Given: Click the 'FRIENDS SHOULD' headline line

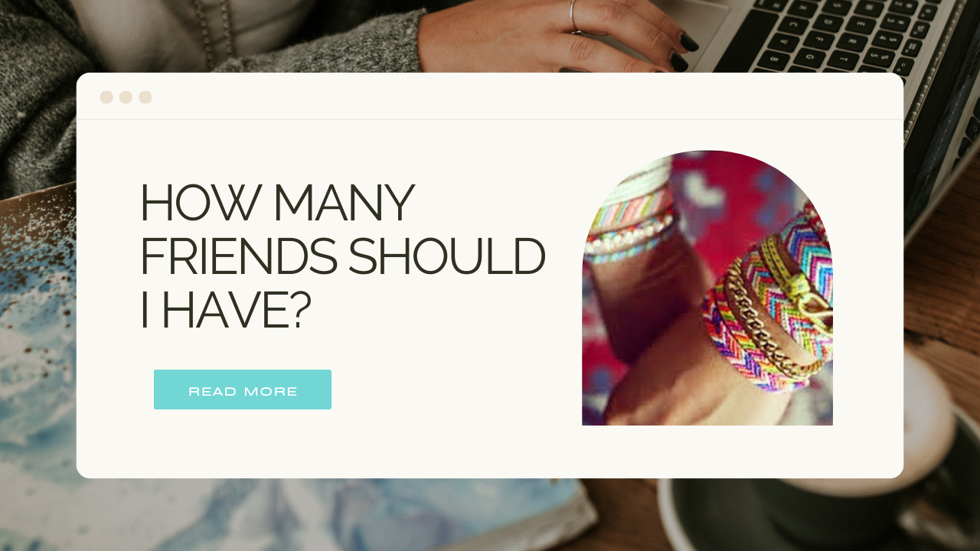Looking at the screenshot, I should 342,256.
